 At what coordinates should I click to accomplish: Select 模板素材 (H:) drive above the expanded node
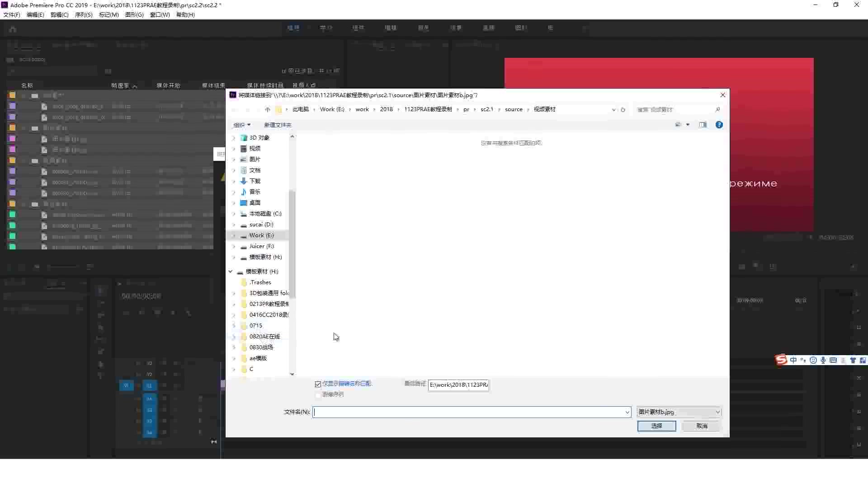point(265,257)
